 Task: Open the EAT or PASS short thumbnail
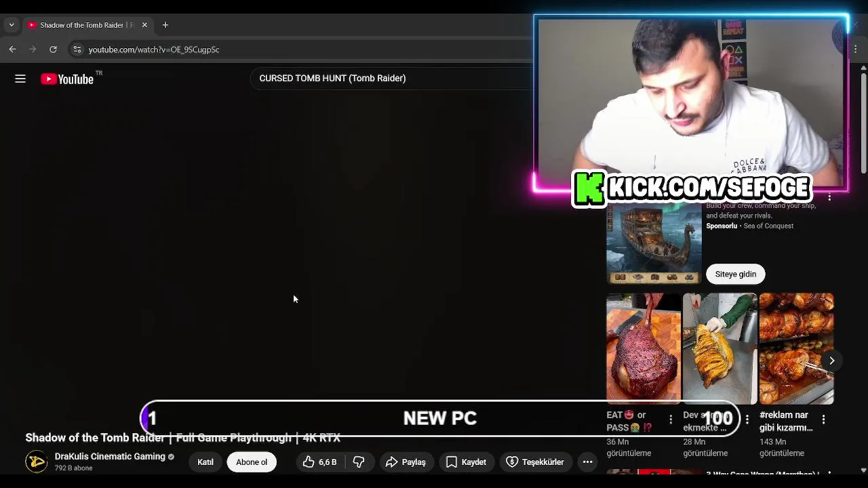click(644, 348)
